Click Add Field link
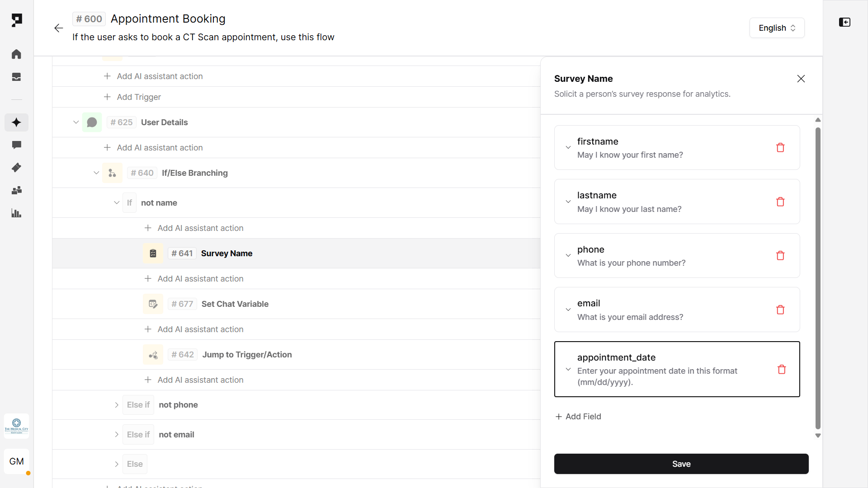Image resolution: width=868 pixels, height=488 pixels. [578, 417]
